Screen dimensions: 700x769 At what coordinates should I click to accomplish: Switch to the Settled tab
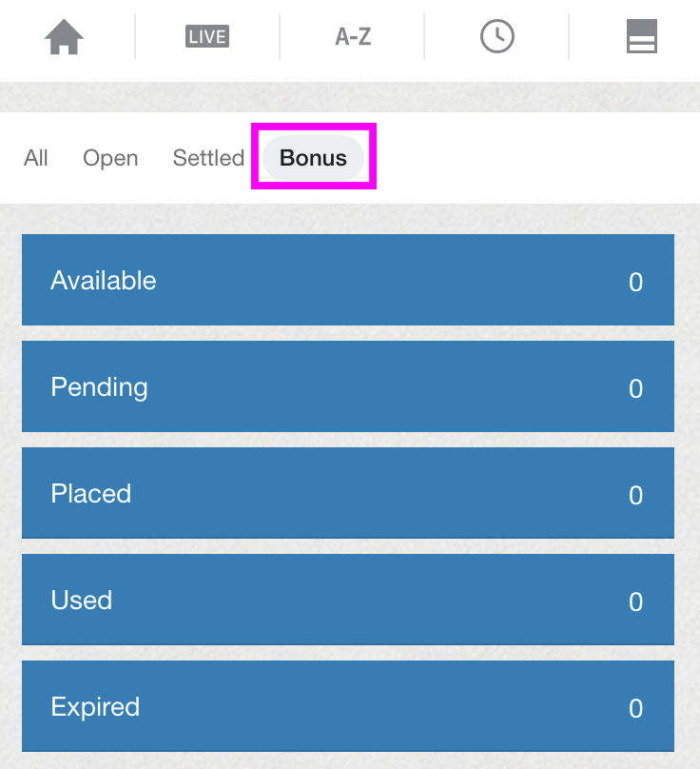[208, 158]
